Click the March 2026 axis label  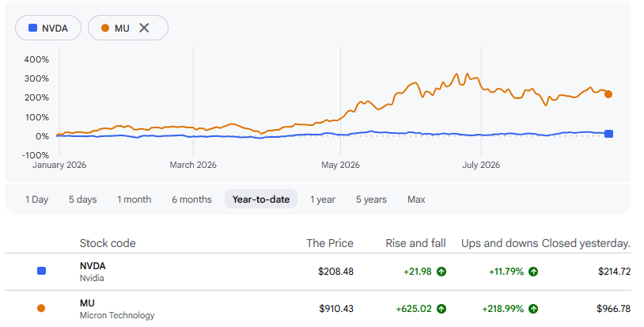pyautogui.click(x=193, y=165)
